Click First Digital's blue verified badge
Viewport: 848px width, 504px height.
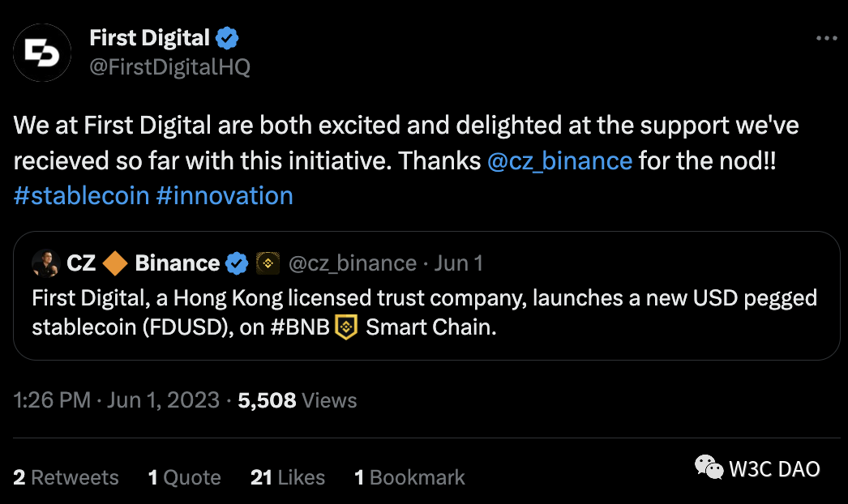pyautogui.click(x=226, y=37)
